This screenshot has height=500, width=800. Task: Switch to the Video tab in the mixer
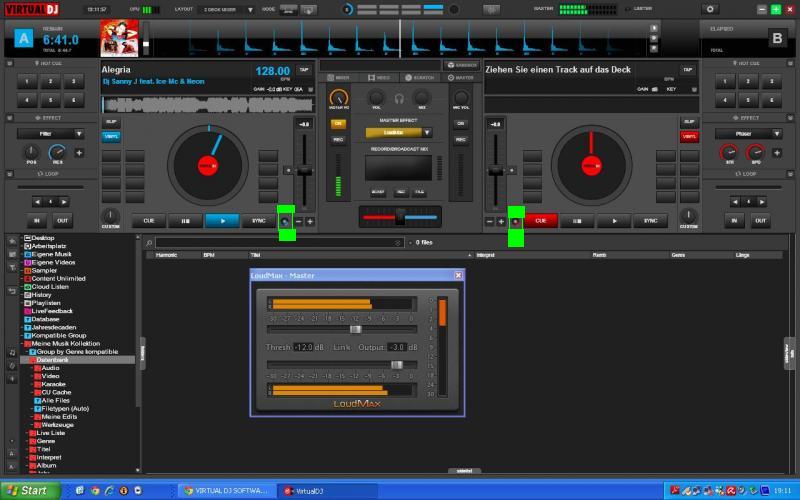coord(380,77)
